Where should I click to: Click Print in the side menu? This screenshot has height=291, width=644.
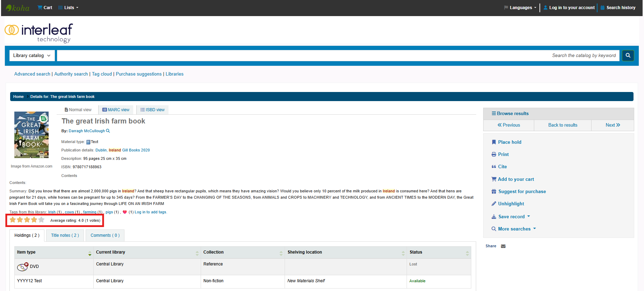click(503, 154)
